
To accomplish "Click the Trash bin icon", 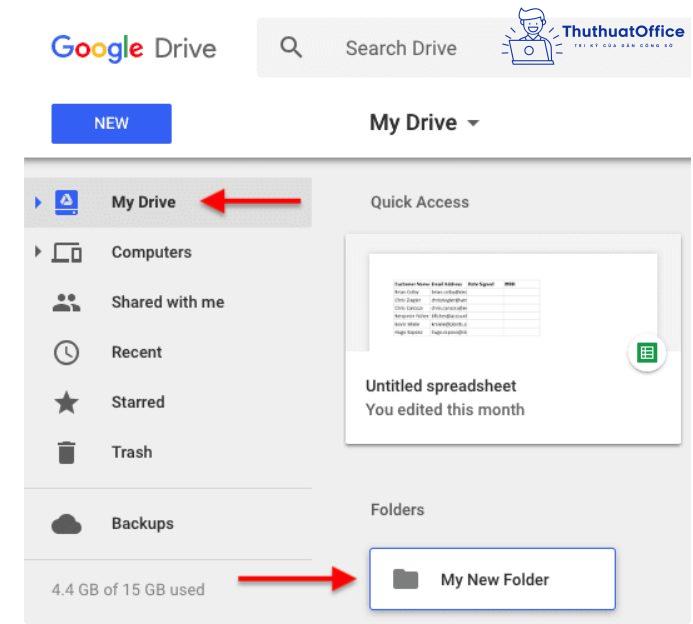I will pyautogui.click(x=66, y=453).
